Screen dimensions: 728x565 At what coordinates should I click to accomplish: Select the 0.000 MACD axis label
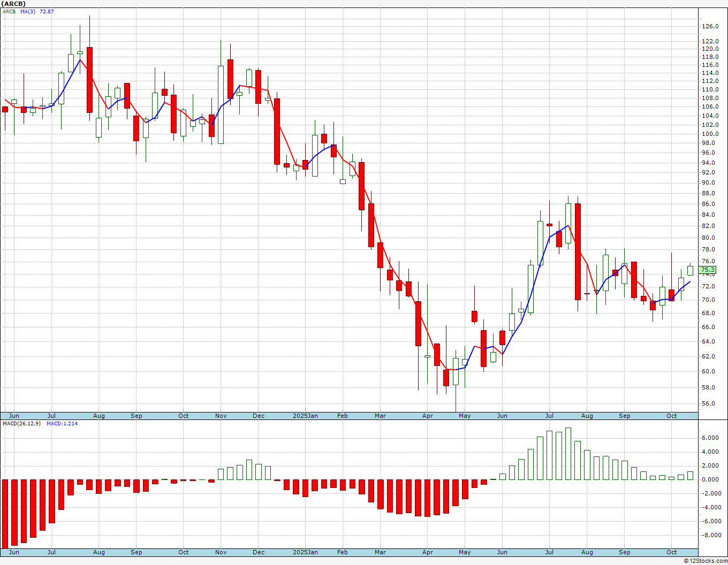tap(710, 479)
